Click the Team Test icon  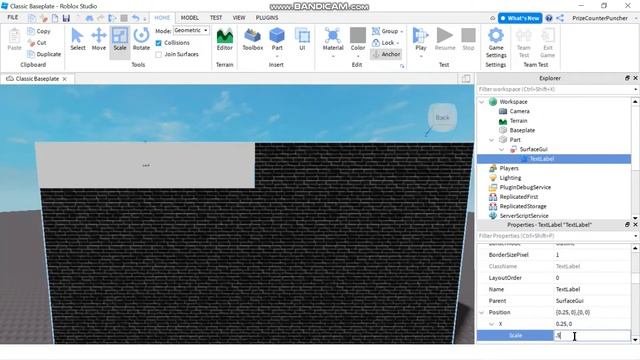click(524, 43)
